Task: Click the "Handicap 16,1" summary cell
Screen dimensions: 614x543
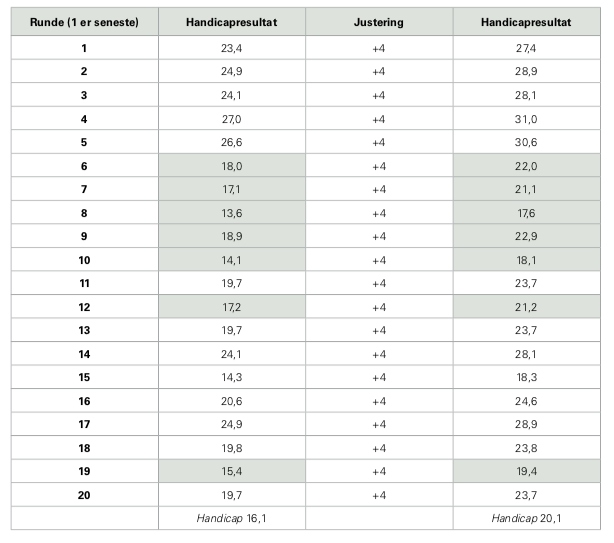Action: tap(231, 518)
